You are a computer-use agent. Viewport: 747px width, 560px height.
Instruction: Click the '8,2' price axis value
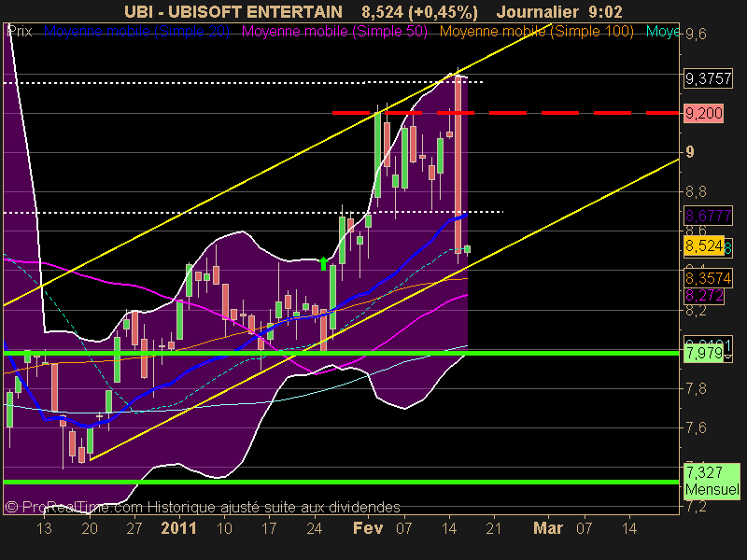pos(696,310)
